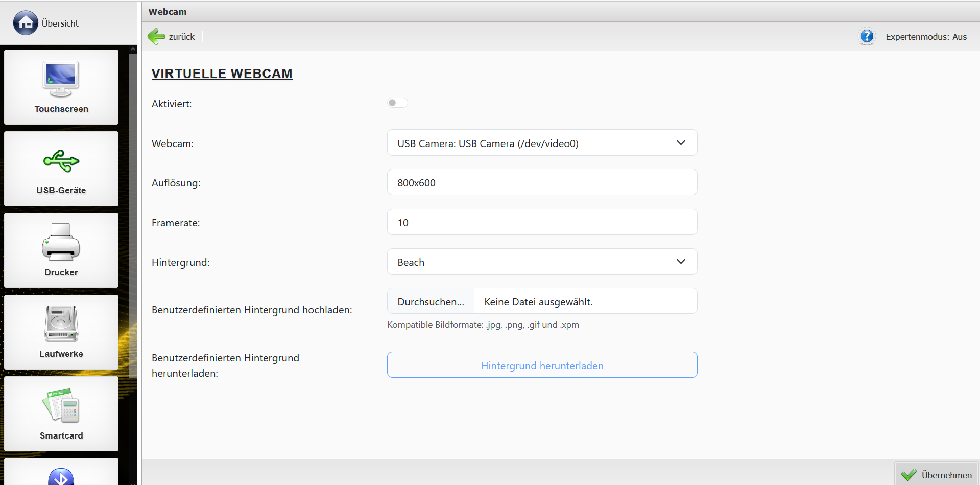Click the 'Kompatible Bildformate' hint text
This screenshot has width=980, height=485.
click(x=483, y=325)
